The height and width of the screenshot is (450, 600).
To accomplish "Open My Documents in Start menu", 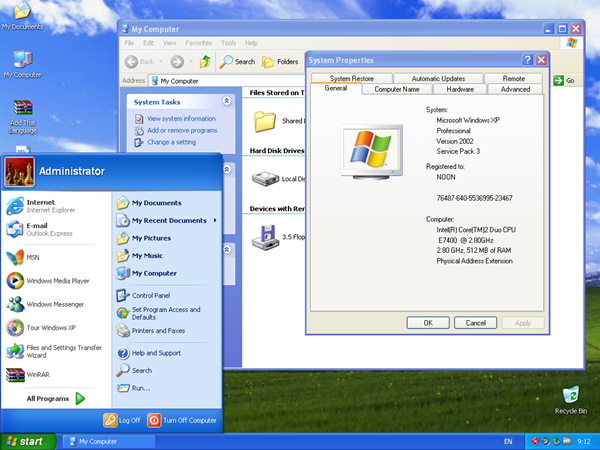I will pyautogui.click(x=149, y=203).
